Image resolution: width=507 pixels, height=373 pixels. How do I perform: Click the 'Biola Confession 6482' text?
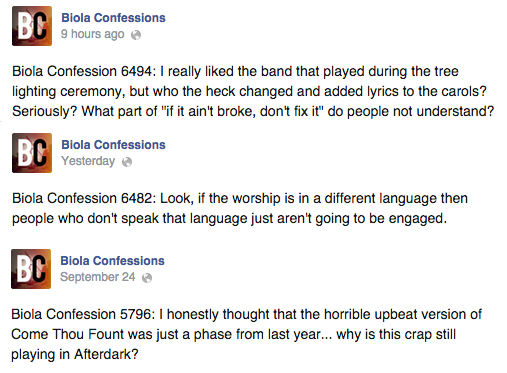pos(84,198)
